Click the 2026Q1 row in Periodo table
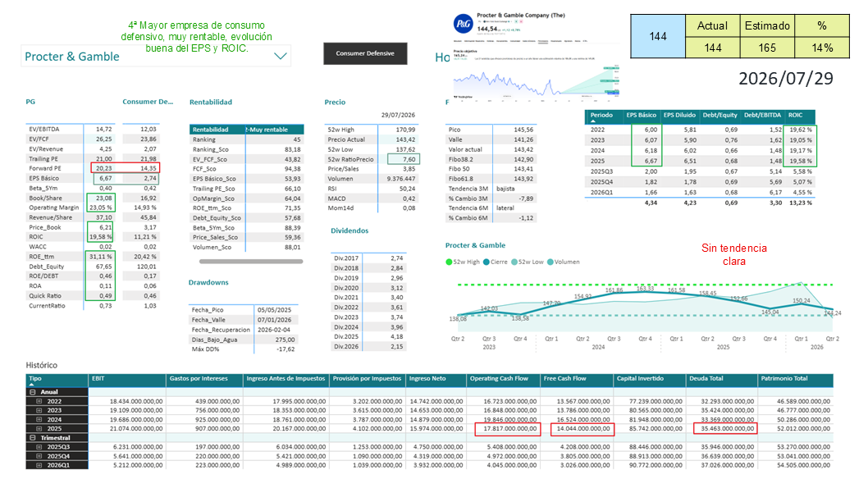 pyautogui.click(x=701, y=193)
